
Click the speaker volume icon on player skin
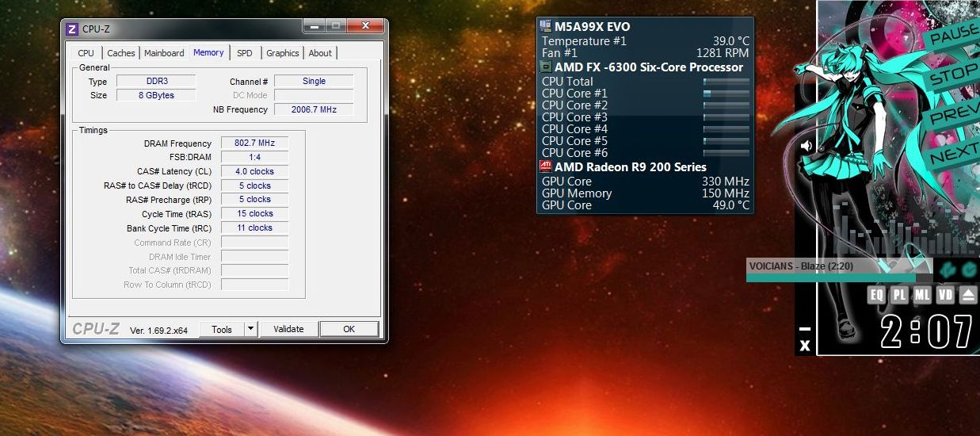806,146
